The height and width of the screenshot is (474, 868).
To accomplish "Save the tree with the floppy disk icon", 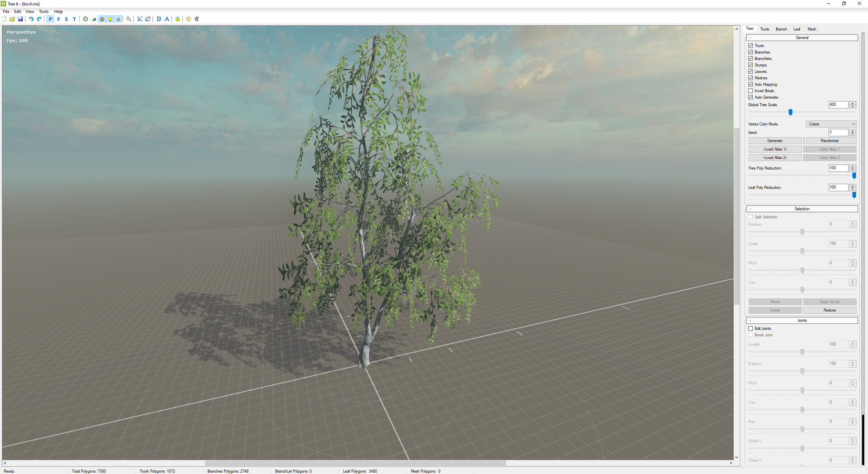I will pyautogui.click(x=20, y=19).
